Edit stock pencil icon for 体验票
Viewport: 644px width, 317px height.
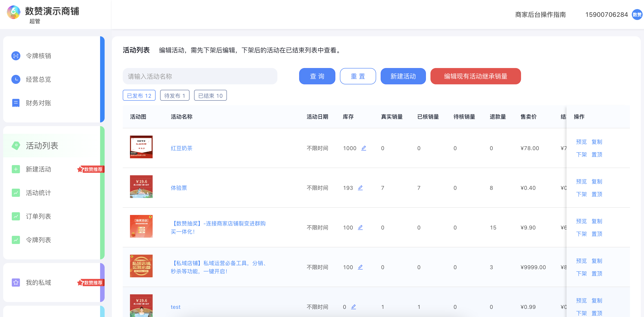tap(360, 188)
